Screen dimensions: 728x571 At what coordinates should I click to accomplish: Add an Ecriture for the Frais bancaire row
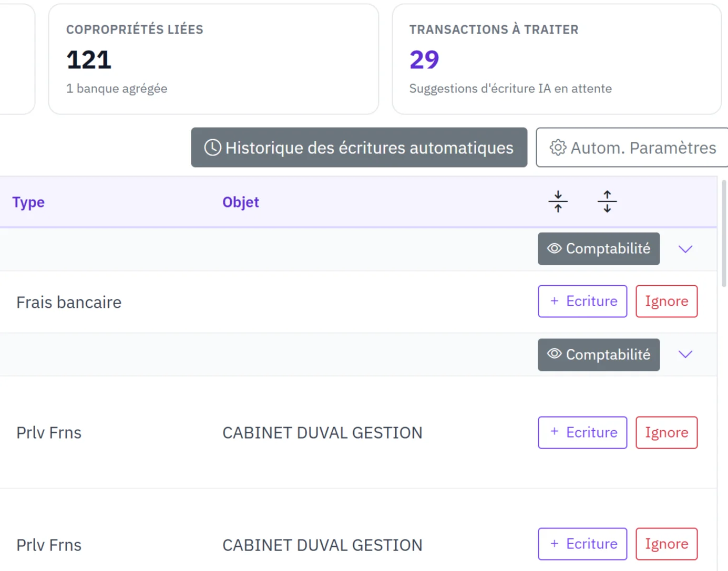tap(582, 301)
